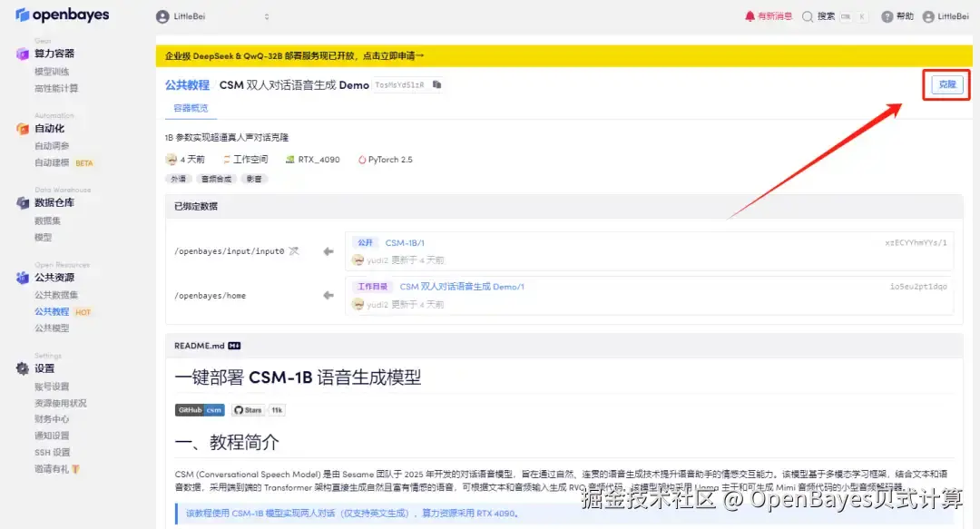The width and height of the screenshot is (980, 529).
Task: Open 模型 under 数据仓库
Action: click(44, 237)
